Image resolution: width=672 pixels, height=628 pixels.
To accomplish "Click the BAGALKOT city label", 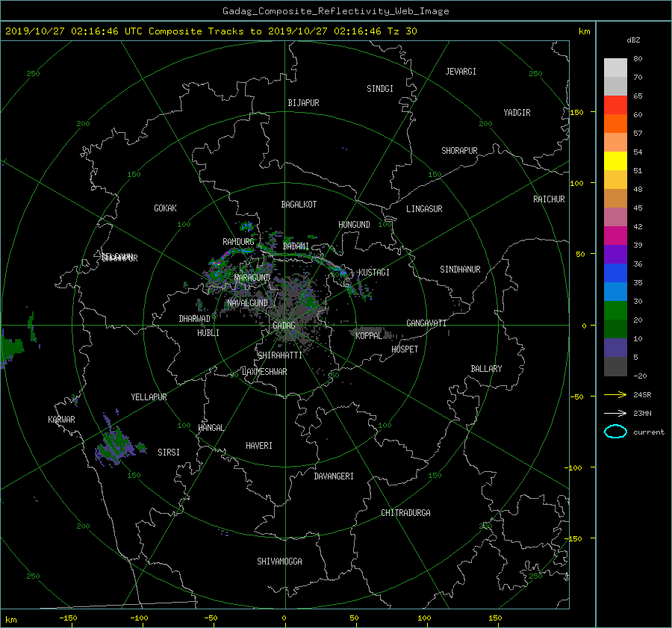I will click(x=299, y=205).
